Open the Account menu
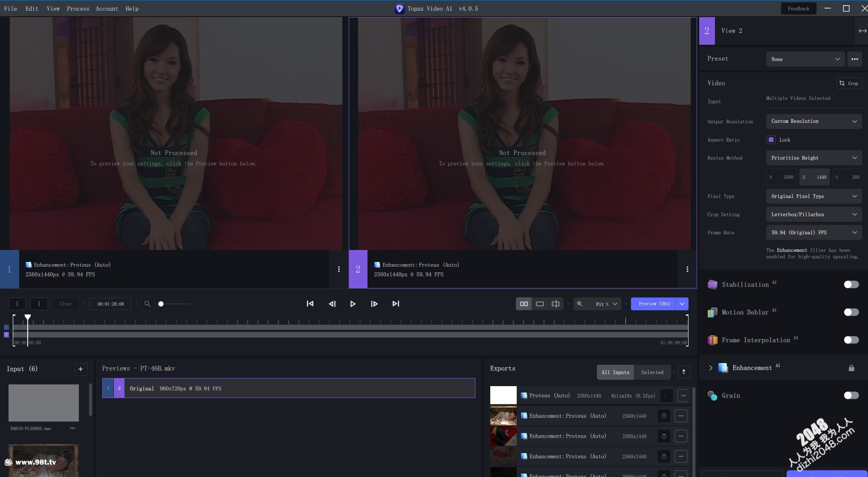This screenshot has width=868, height=477. (107, 9)
